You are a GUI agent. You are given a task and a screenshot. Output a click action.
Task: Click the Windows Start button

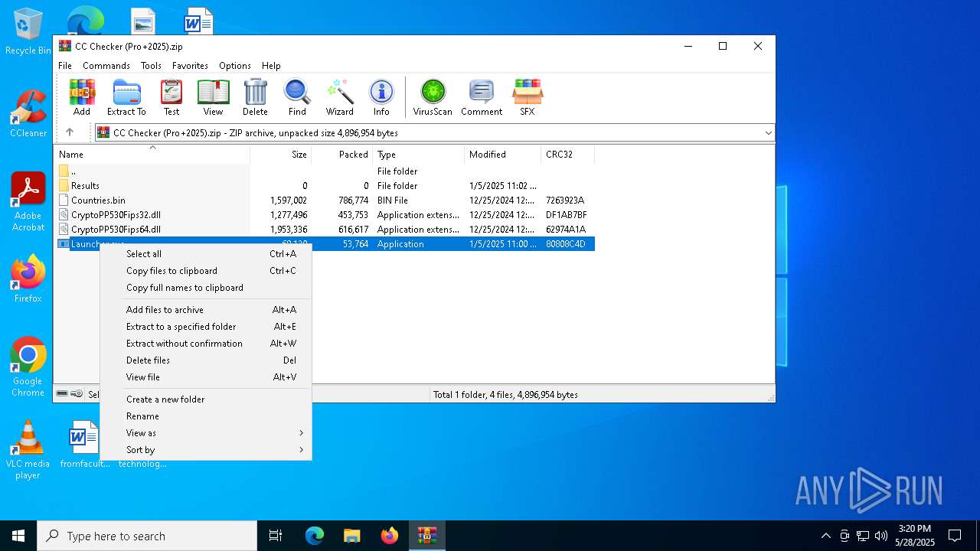[18, 536]
